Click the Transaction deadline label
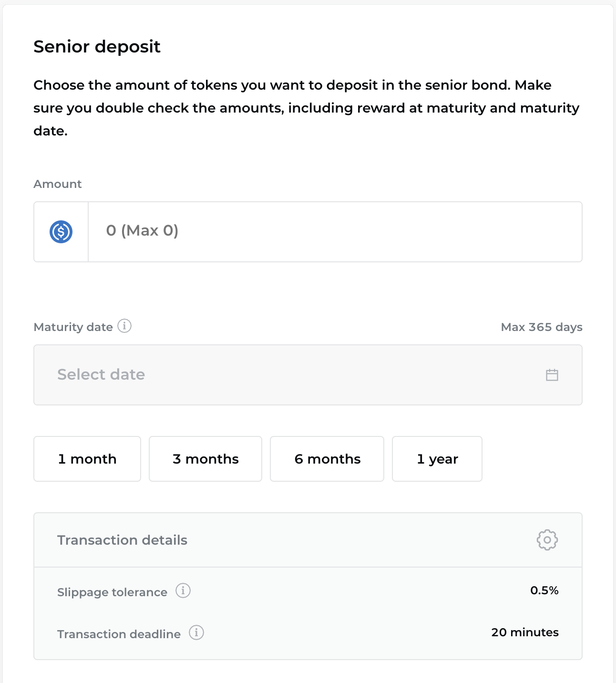Screen dimensions: 616x683 coord(119,634)
